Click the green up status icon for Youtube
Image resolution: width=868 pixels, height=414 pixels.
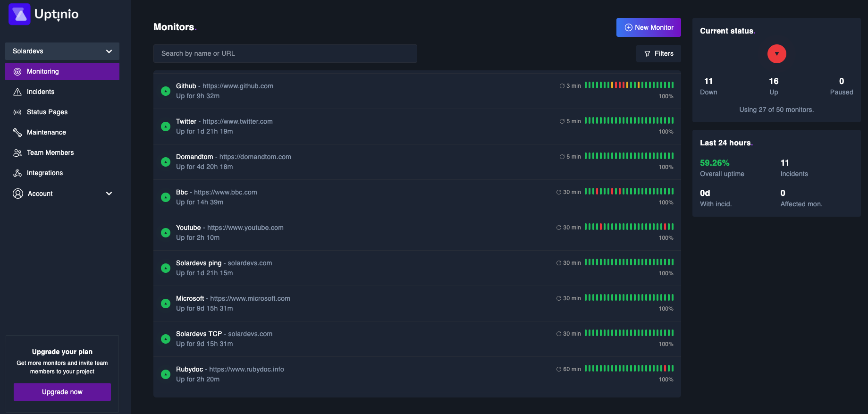pyautogui.click(x=166, y=233)
